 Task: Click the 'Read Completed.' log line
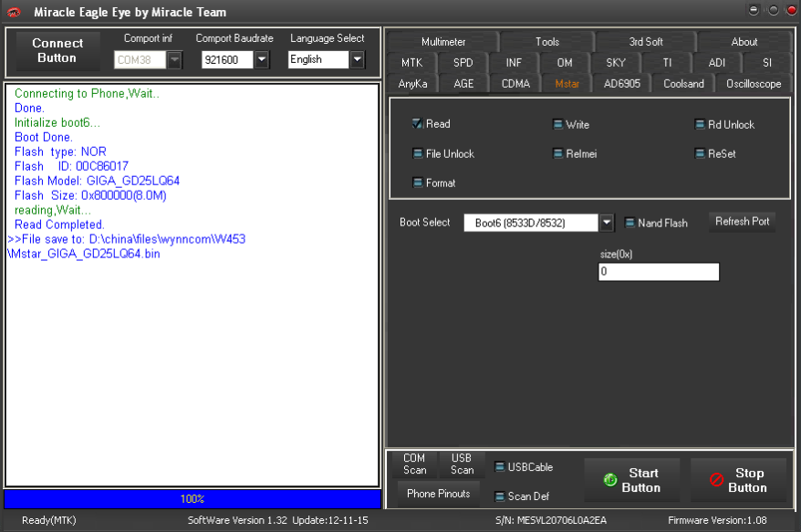(59, 224)
